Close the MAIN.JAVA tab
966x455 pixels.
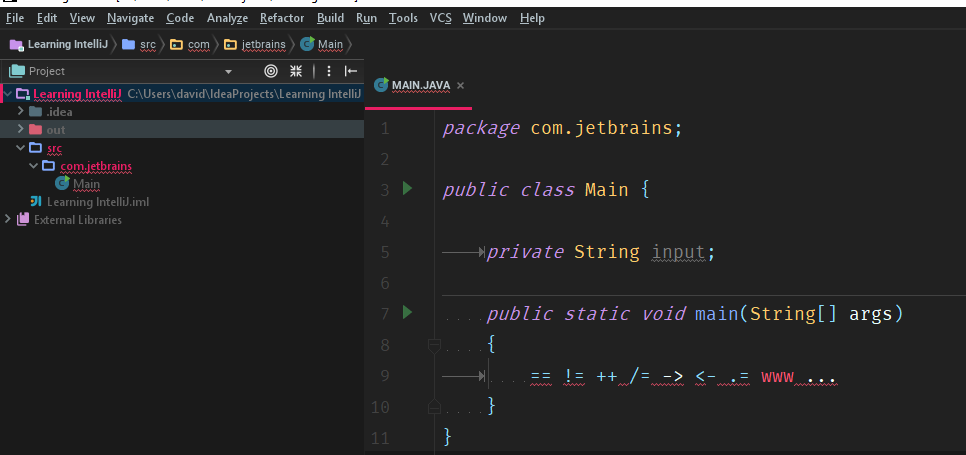click(x=460, y=86)
